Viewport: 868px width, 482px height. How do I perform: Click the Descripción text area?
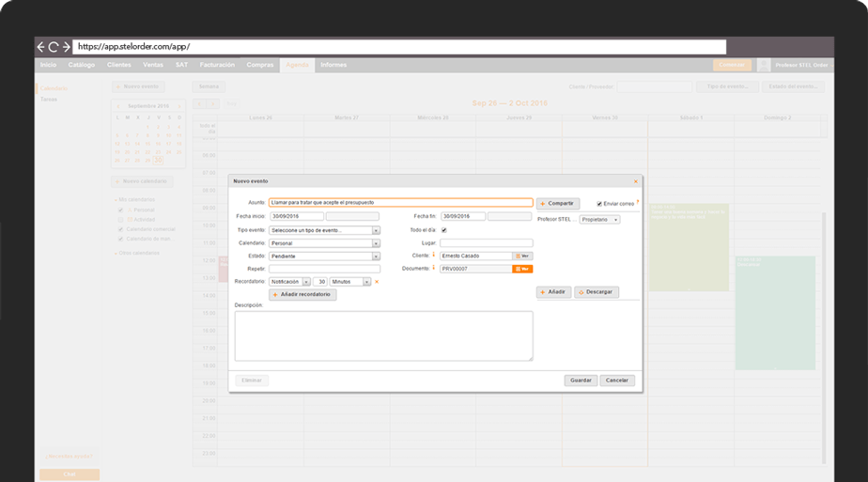click(383, 336)
